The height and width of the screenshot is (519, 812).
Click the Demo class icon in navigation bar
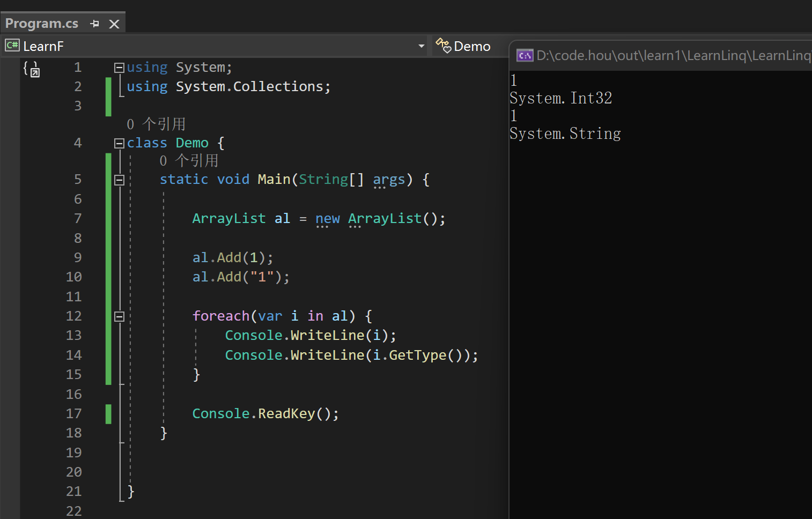443,46
